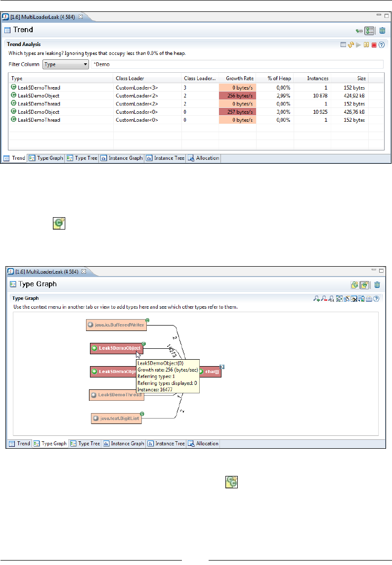Toggle the double-C class icon in Type Graph header
392x565 pixels.
point(355,285)
